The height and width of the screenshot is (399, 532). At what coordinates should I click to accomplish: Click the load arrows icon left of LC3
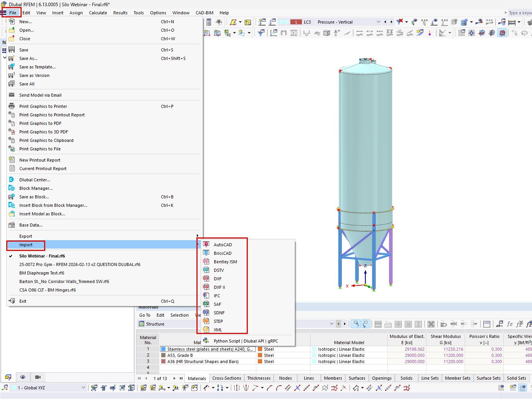pos(273,22)
